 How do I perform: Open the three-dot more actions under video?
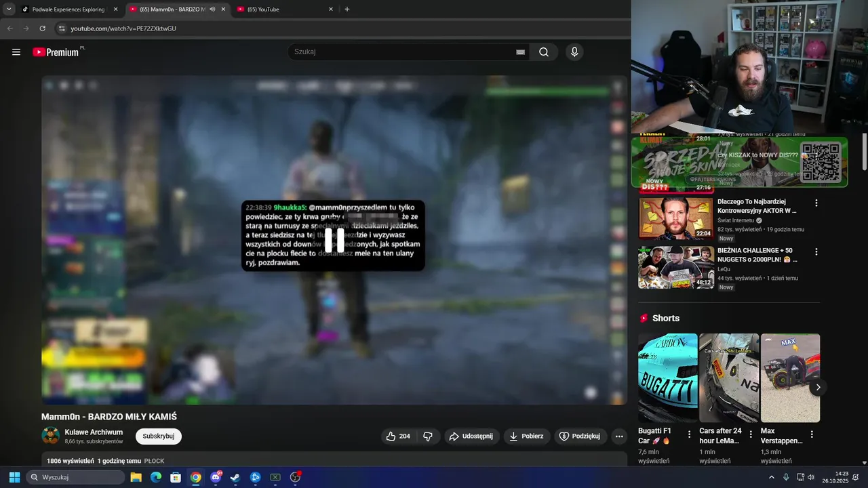[x=619, y=436]
